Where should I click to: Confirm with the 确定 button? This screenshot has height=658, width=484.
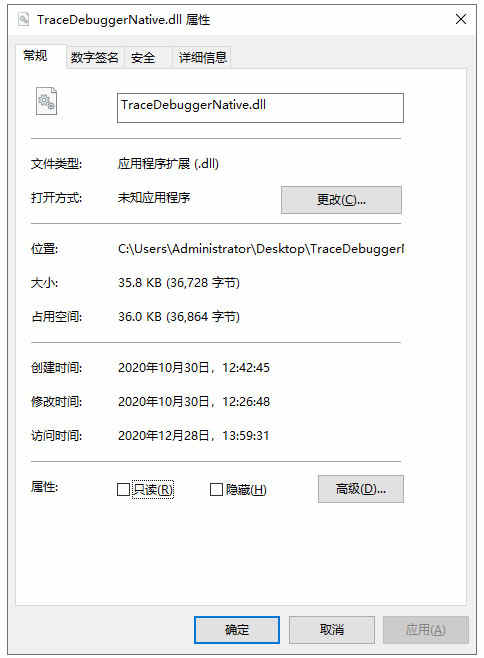point(237,630)
